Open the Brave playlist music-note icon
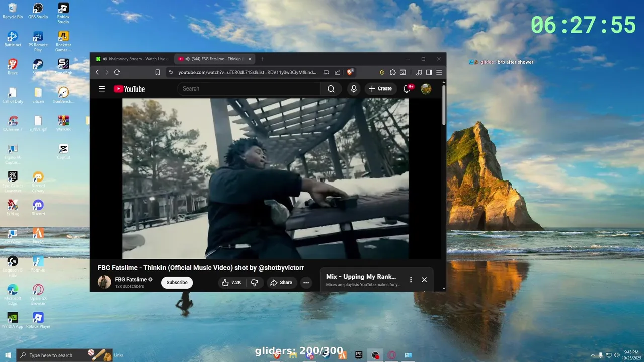644x362 pixels. tap(419, 72)
